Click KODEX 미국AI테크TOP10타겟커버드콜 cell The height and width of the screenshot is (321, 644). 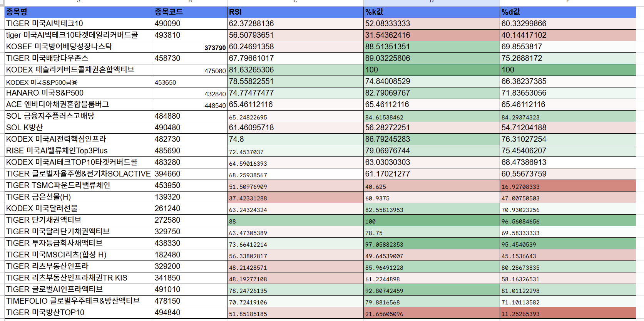click(x=79, y=162)
